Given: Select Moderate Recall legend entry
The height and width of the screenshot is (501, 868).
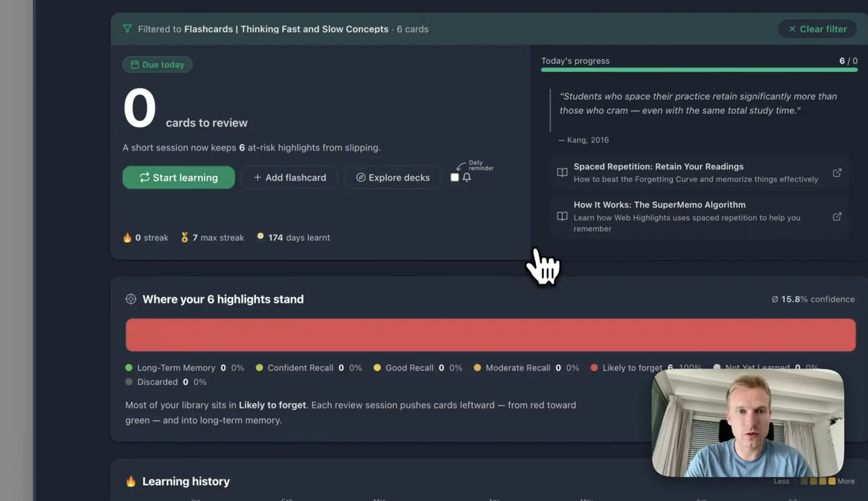Looking at the screenshot, I should pos(526,368).
